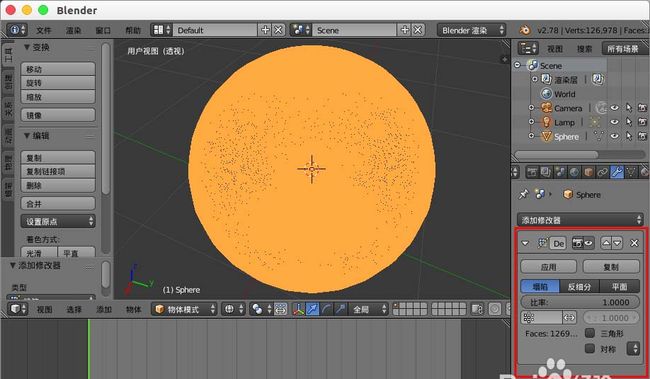Screen dimensions: 650x379
Task: Remove the Decimate modifier with X
Action: (x=634, y=243)
